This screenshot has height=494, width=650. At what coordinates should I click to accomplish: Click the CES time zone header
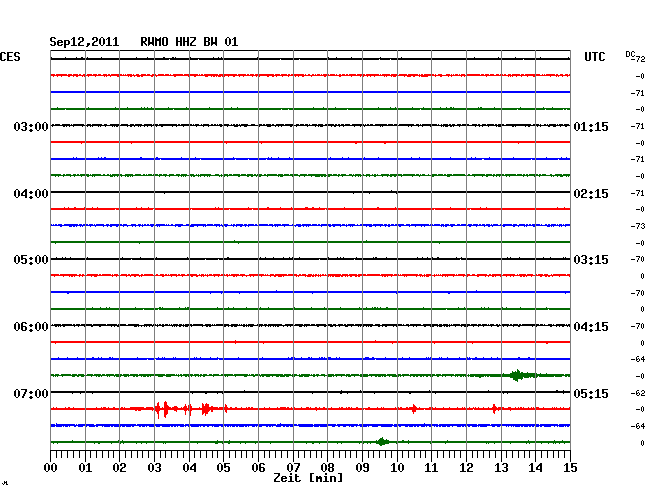[x=10, y=57]
